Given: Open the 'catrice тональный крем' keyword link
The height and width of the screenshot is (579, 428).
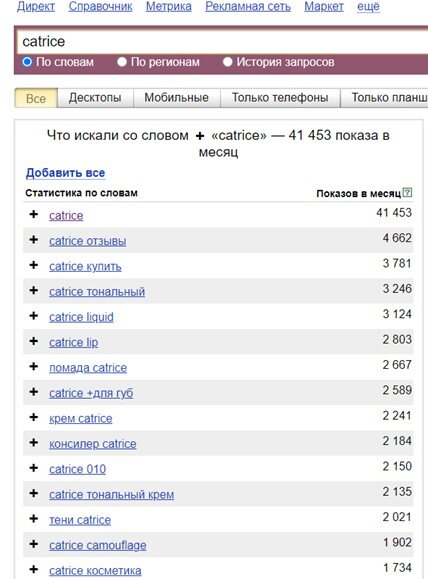Looking at the screenshot, I should [112, 495].
